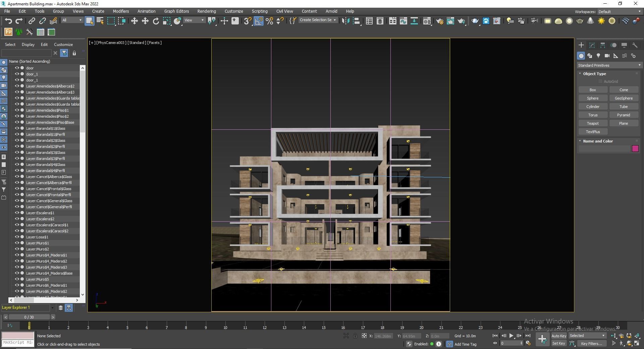This screenshot has height=349, width=644.
Task: Click the TextPlus button
Action: coord(593,132)
